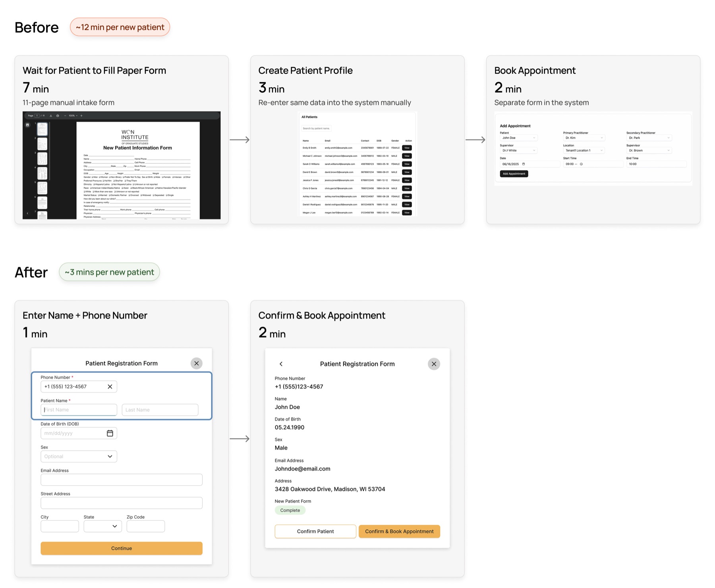Viewport: 715px width, 588px height.
Task: Click the PDF viewer download icon
Action: [51, 116]
